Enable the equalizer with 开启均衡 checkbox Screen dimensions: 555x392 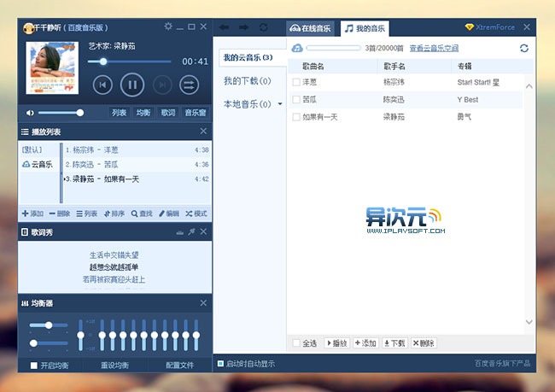click(x=34, y=366)
